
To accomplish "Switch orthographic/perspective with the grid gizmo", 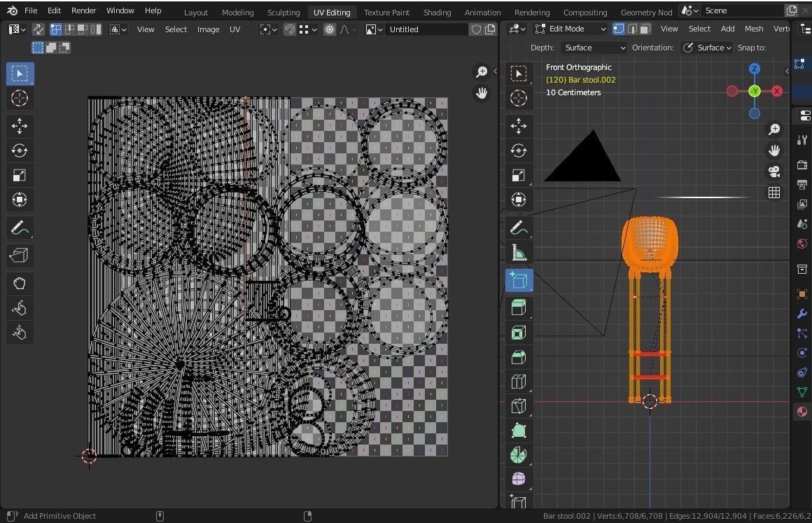I will (x=774, y=193).
